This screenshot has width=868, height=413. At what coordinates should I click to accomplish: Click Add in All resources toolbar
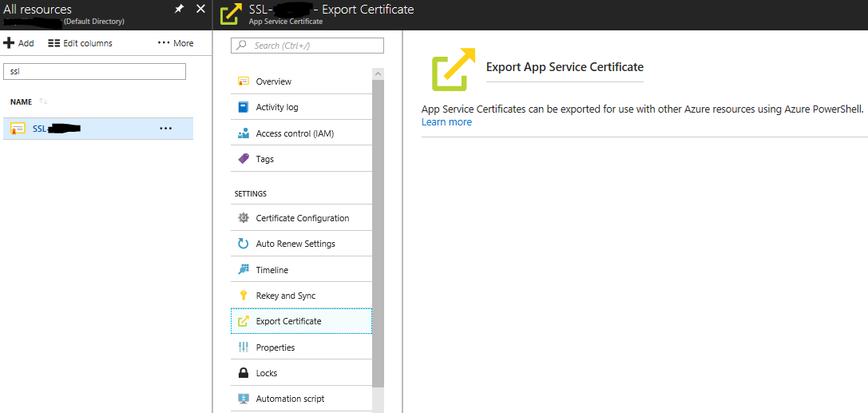[19, 43]
